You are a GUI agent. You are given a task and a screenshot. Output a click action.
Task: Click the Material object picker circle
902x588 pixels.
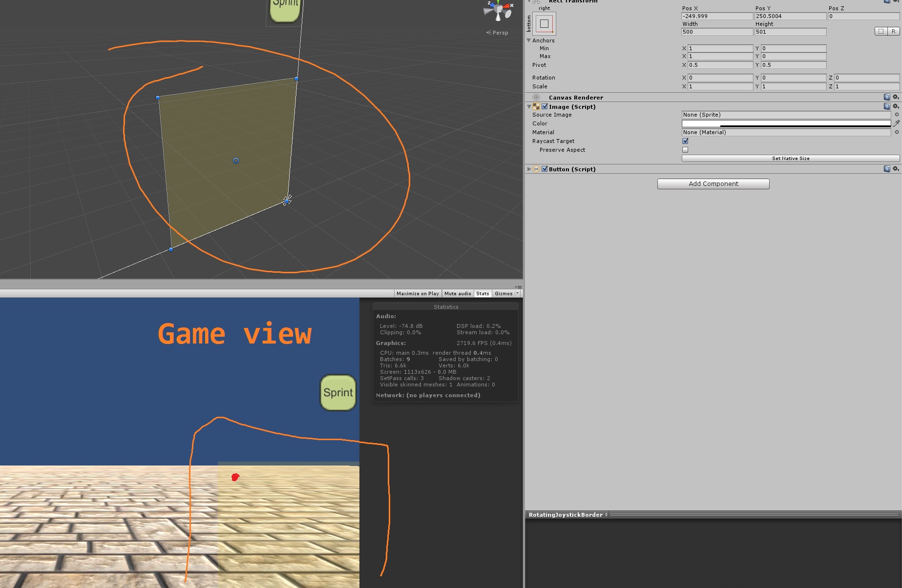[897, 132]
